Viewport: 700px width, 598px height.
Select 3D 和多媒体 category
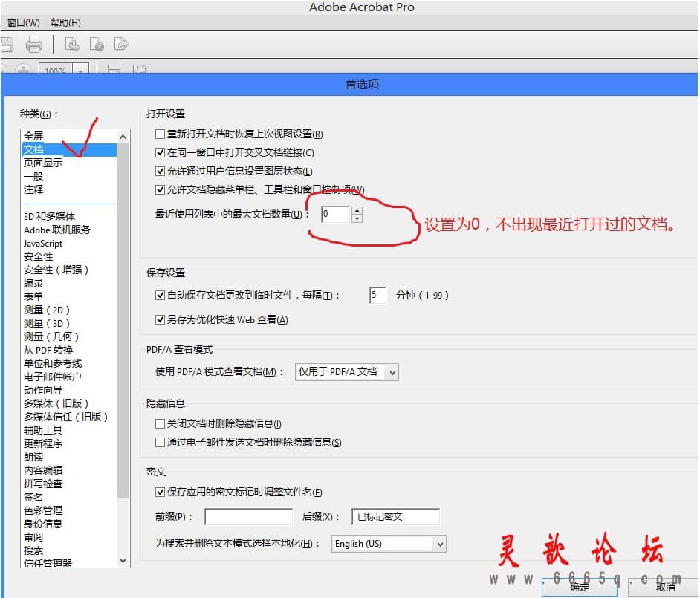click(50, 216)
